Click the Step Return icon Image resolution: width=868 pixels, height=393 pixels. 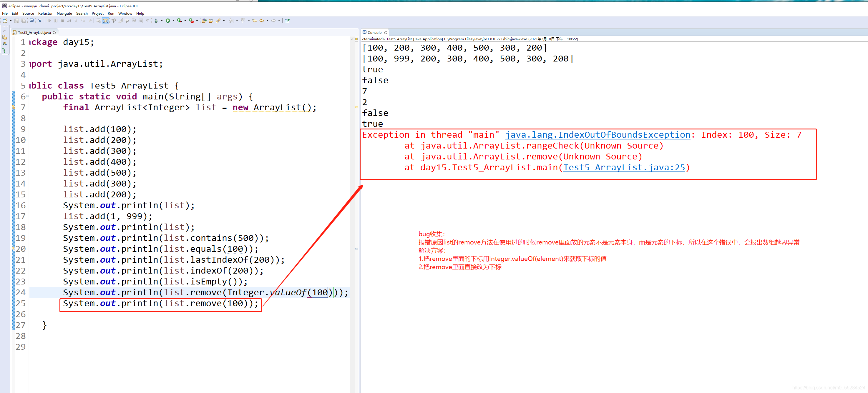coord(90,21)
